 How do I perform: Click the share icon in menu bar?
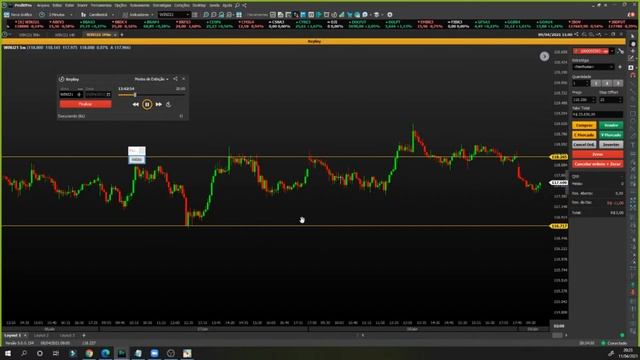(x=244, y=5)
